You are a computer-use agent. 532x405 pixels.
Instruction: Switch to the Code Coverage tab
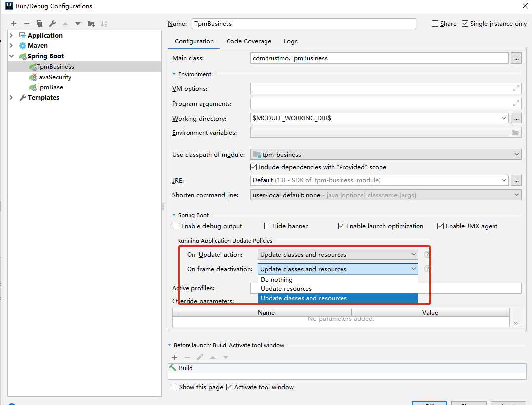(x=249, y=41)
